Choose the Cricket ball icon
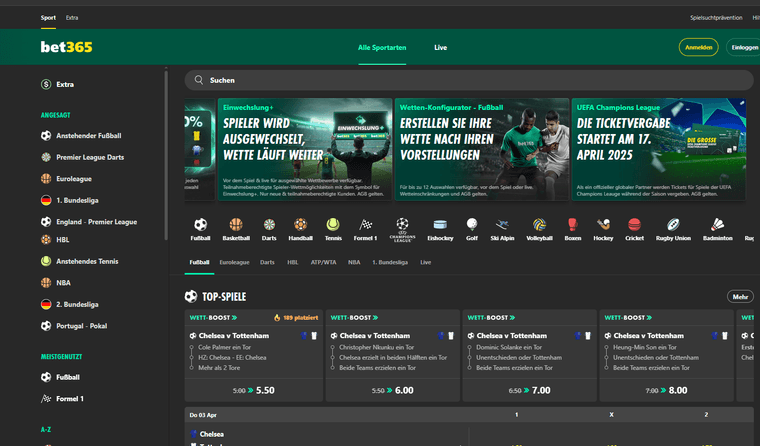Viewport: 760px width, 446px height. coord(634,225)
